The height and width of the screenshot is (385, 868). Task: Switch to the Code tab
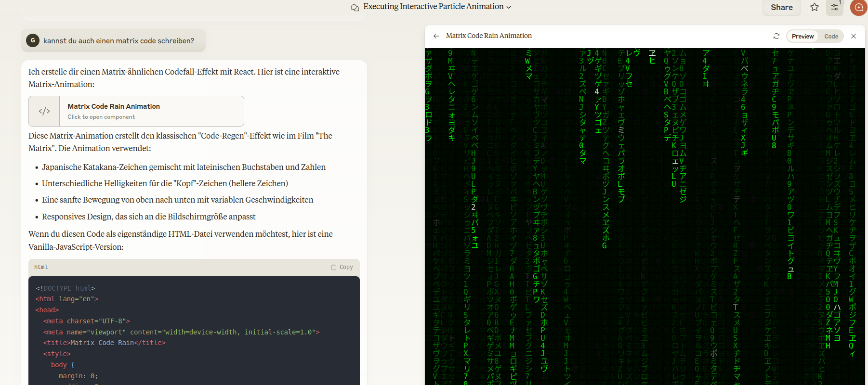point(831,36)
